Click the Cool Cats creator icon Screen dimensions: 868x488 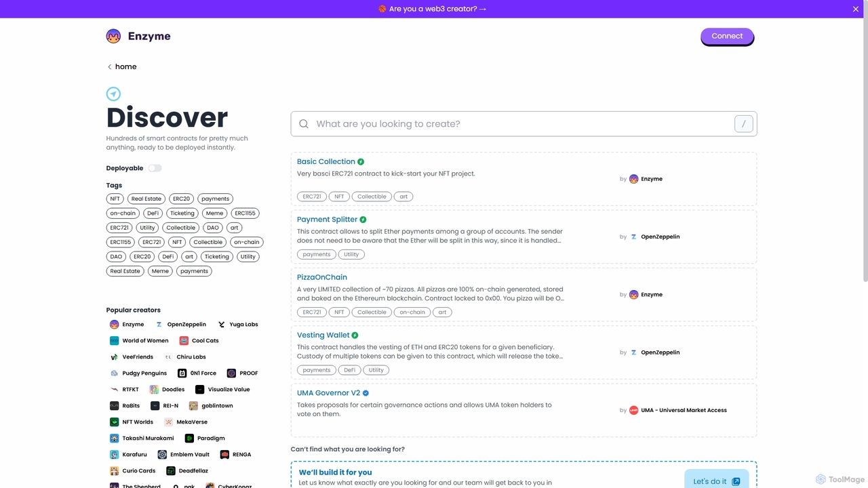point(184,341)
